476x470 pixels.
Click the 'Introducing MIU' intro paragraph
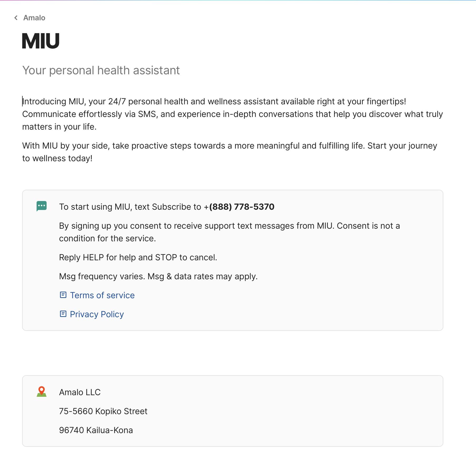[214, 114]
